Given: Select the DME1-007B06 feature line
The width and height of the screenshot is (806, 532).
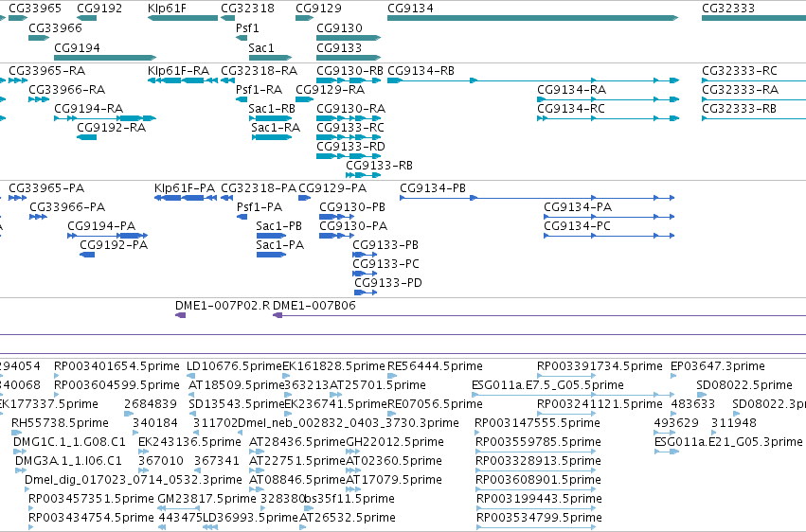Looking at the screenshot, I should point(539,315).
